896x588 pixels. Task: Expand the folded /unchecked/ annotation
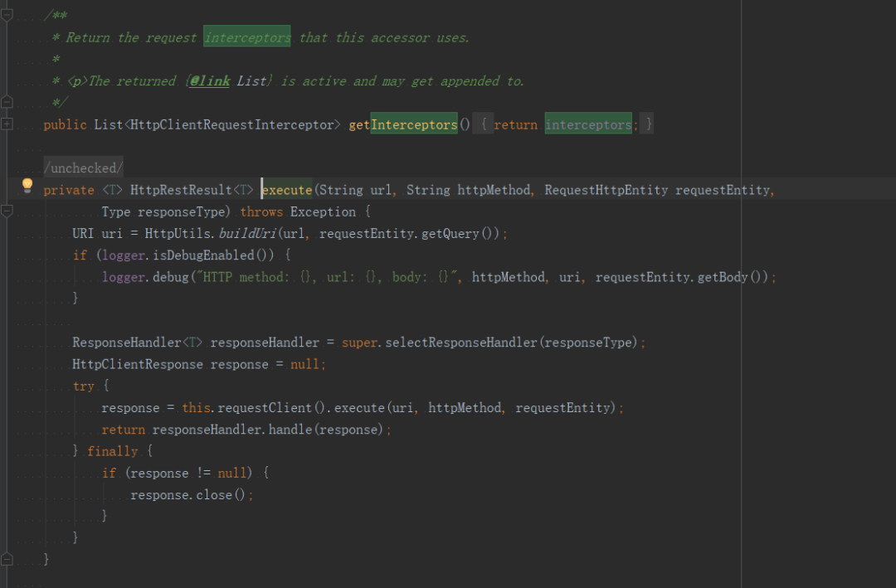pyautogui.click(x=84, y=168)
